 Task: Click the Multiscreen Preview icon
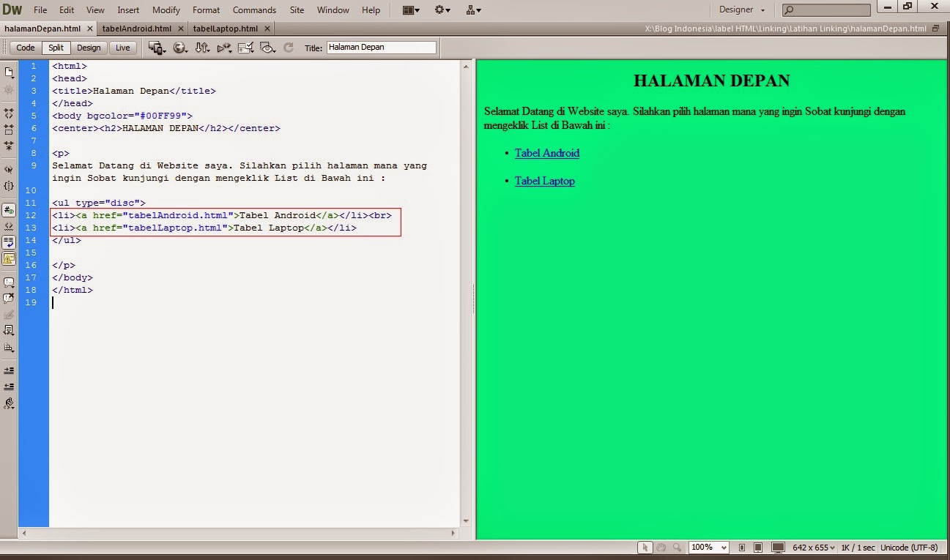coord(156,48)
